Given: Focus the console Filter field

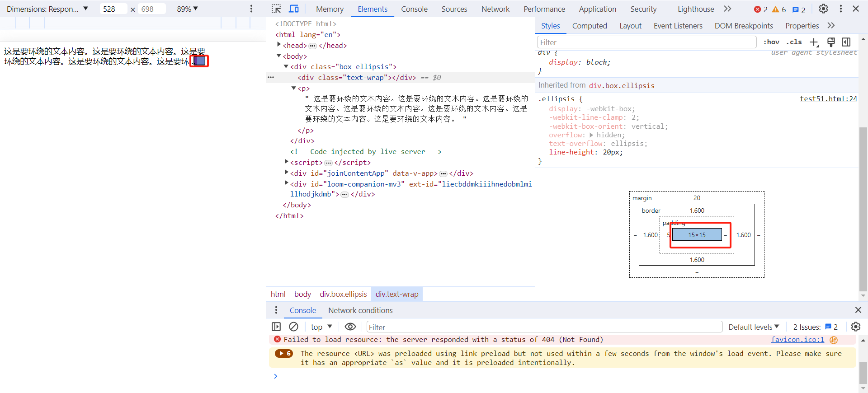Looking at the screenshot, I should 544,327.
